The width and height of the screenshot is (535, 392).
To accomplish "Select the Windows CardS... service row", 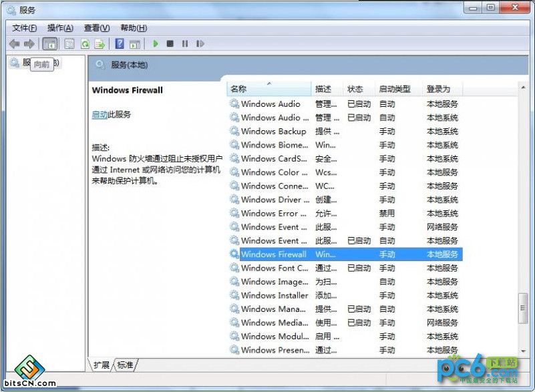I will point(345,159).
